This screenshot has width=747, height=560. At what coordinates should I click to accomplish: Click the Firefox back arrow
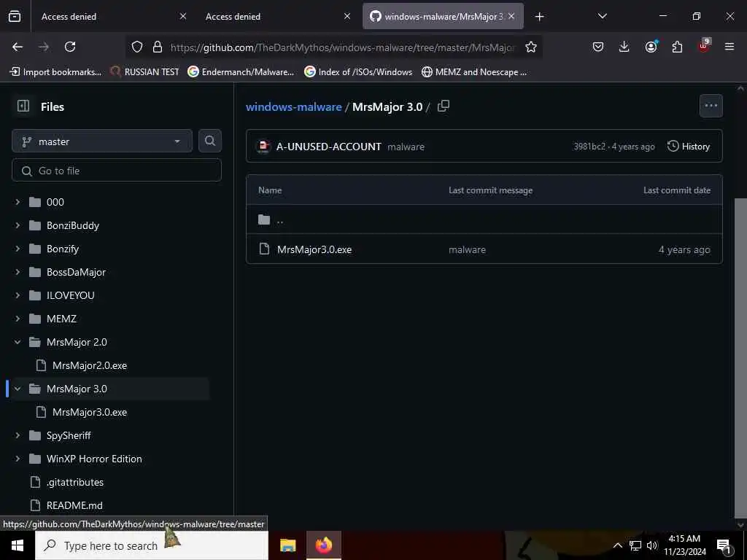click(x=18, y=47)
